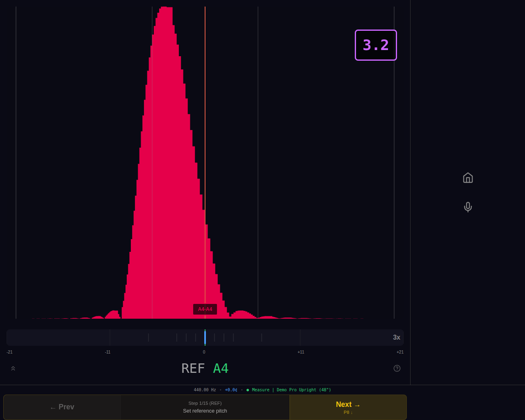Toggle the +0.0¢ cents offset display
The height and width of the screenshot is (420, 525).
click(x=231, y=390)
